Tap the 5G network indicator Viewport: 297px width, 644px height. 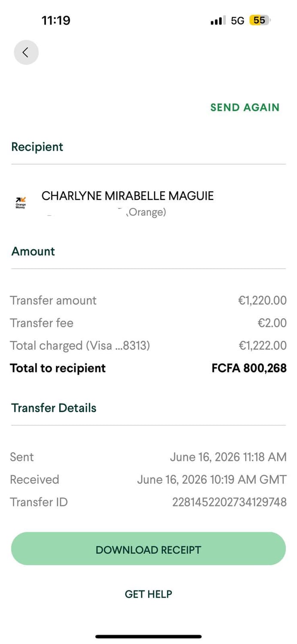237,20
